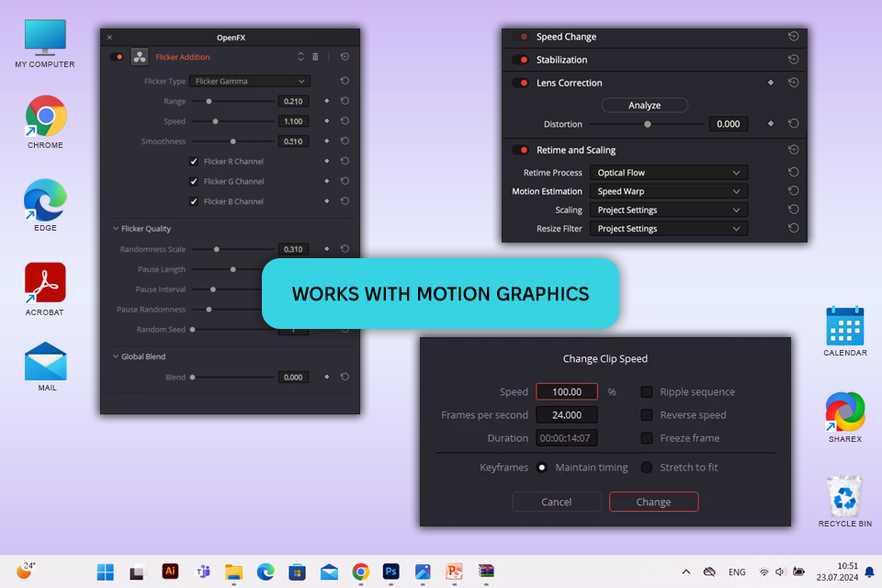Click the Randomness Scale slider handle
882x588 pixels.
(216, 249)
